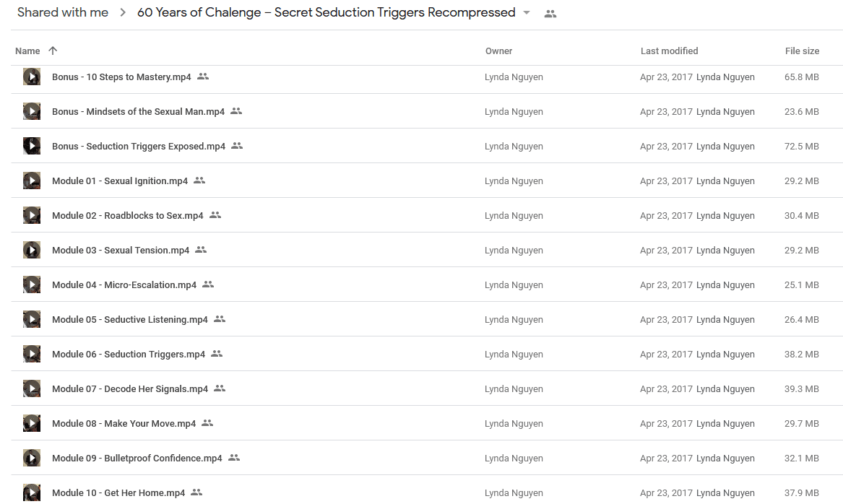Sort by the File size column
This screenshot has width=843, height=504.
pyautogui.click(x=802, y=51)
